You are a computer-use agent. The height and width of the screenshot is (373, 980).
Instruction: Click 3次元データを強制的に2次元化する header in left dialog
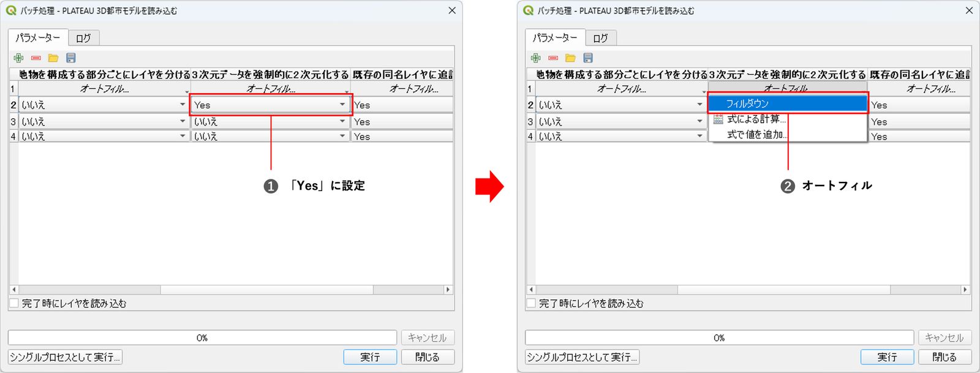click(x=271, y=75)
